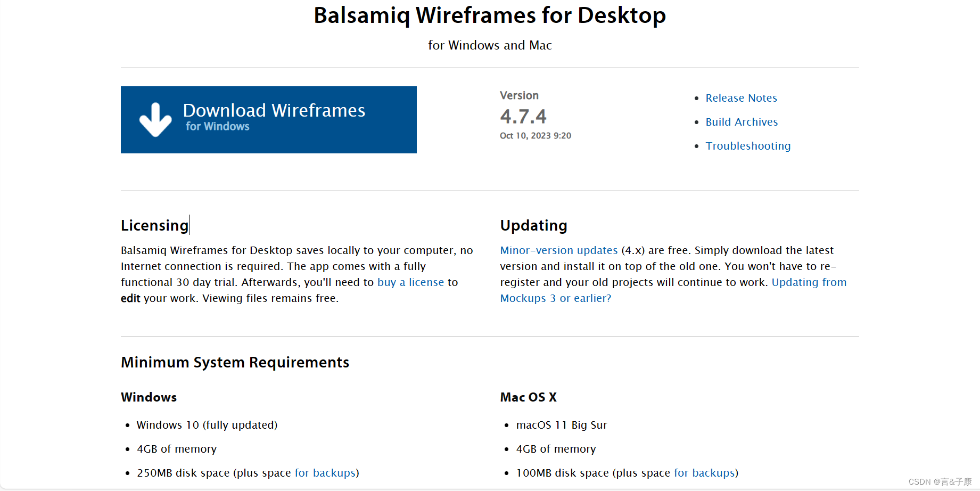Click the Mac OS X subheading

(528, 397)
